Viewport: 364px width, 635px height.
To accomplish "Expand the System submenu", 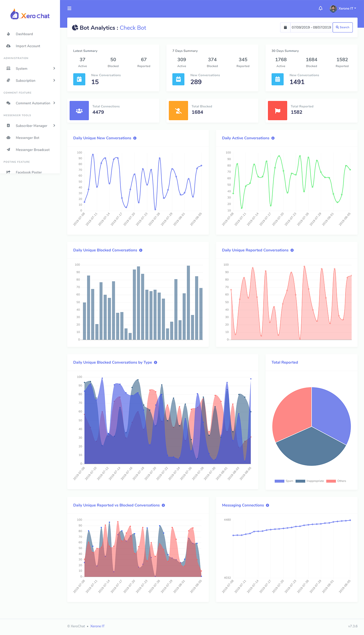I will (x=30, y=69).
